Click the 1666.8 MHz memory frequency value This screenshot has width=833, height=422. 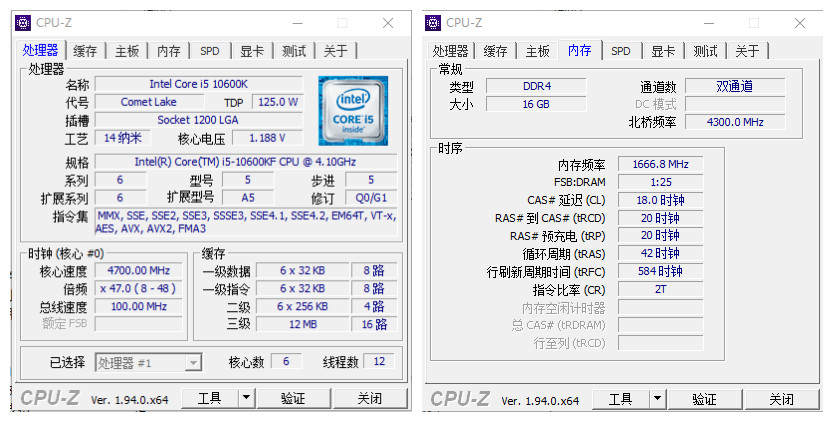(660, 164)
